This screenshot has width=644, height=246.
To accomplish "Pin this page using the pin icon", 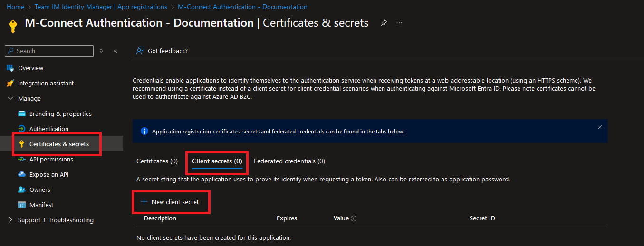I will tap(384, 23).
